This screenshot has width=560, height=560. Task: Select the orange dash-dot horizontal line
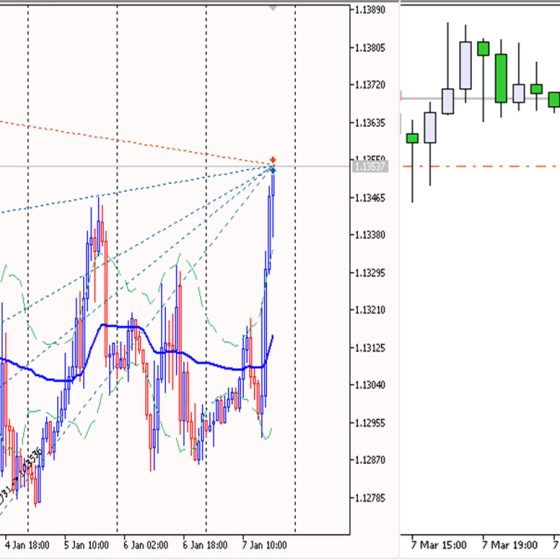coord(481,166)
